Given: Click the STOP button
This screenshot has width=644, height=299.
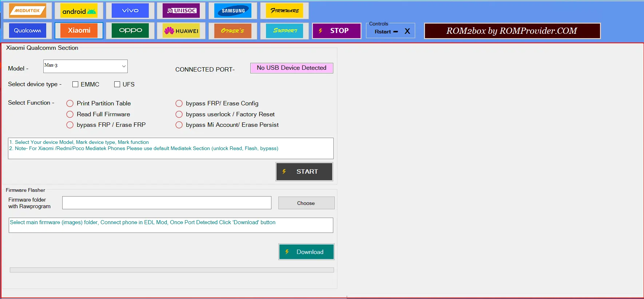Looking at the screenshot, I should coord(337,31).
